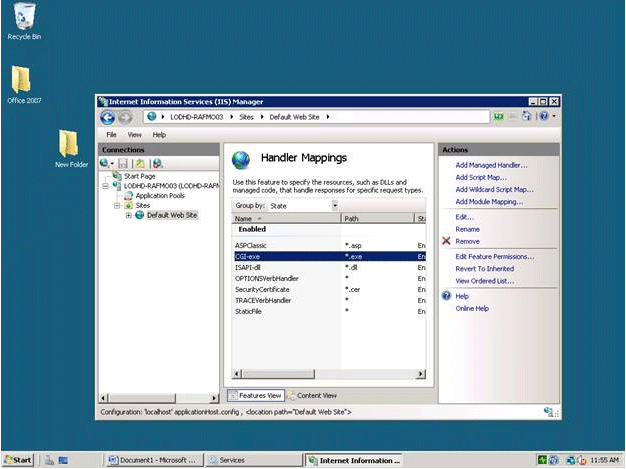This screenshot has height=469, width=626.
Task: Open the Office 2007 desktop folder
Action: coord(22,80)
